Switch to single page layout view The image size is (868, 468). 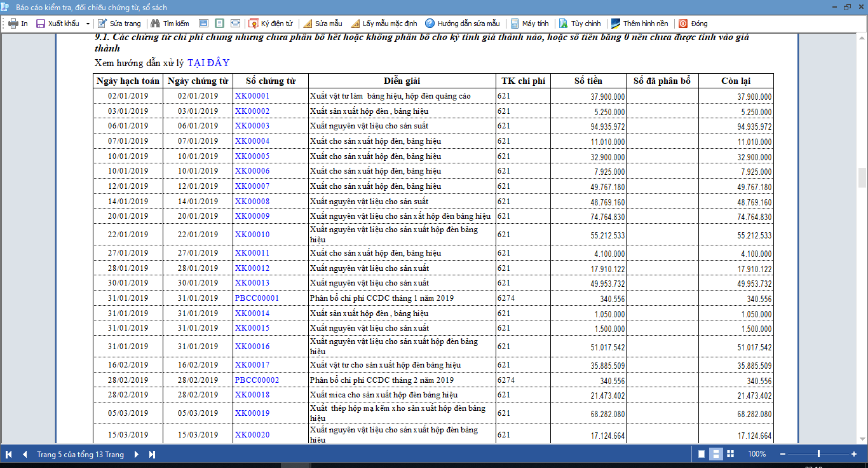tap(702, 454)
